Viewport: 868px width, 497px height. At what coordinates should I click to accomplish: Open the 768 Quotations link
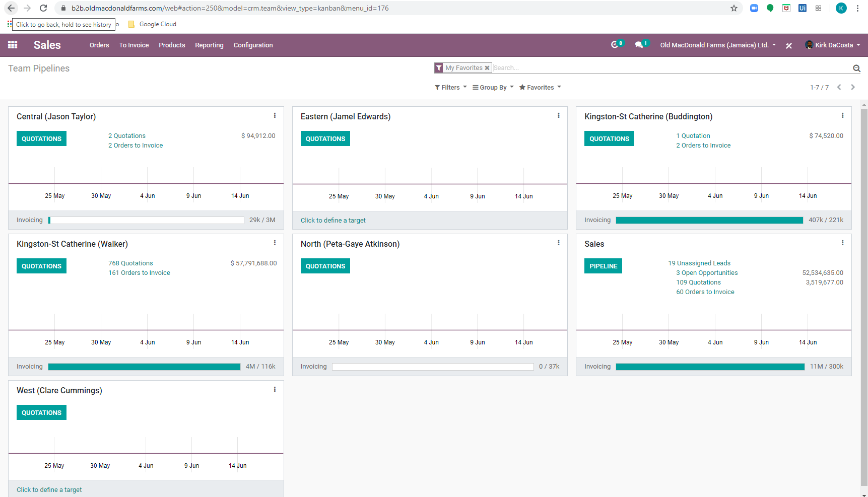pos(130,263)
